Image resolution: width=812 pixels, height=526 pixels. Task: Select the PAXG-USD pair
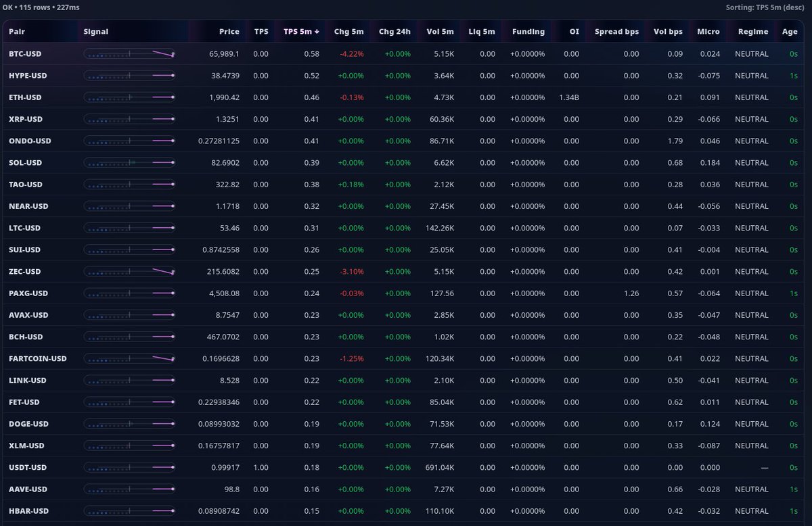pyautogui.click(x=28, y=293)
